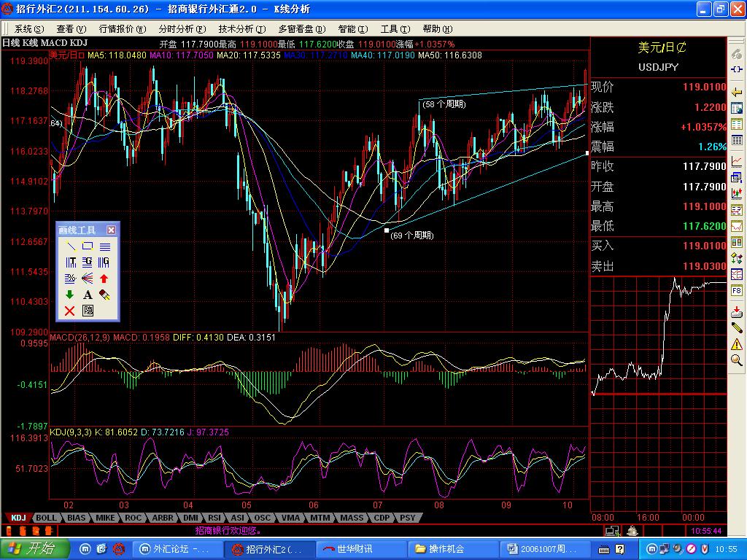Click the yellow warning triangle sidebar icon

737,343
